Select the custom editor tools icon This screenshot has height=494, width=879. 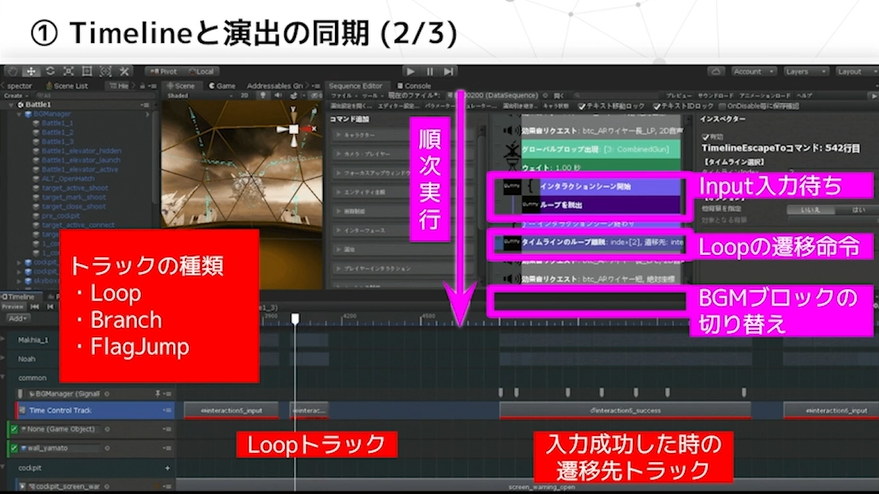[x=124, y=71]
